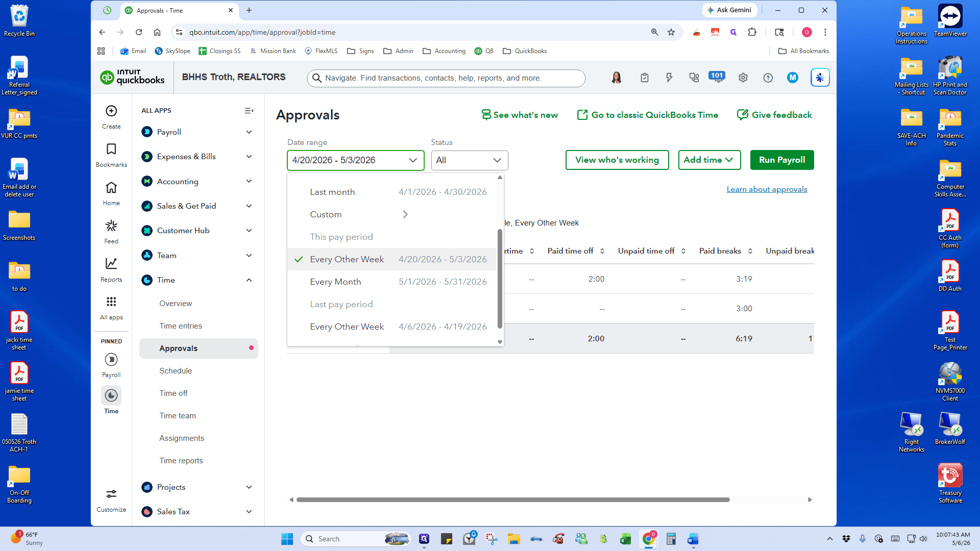
Task: Select Every Other Week 4/6/2026 - 4/19/2026
Action: coord(391,327)
